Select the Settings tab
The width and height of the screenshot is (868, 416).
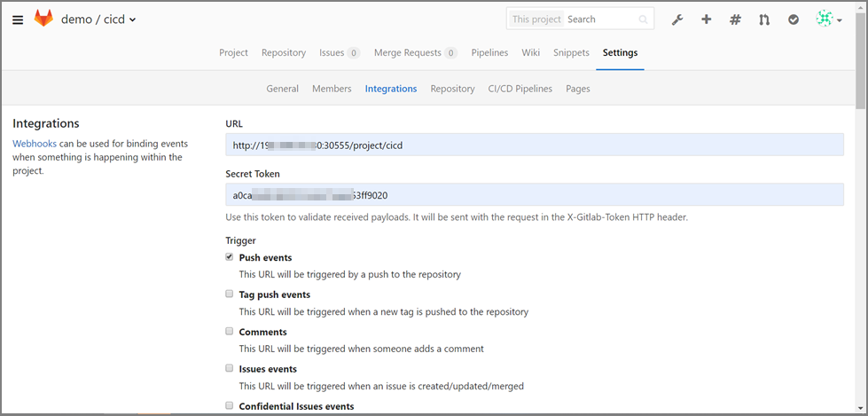tap(620, 52)
